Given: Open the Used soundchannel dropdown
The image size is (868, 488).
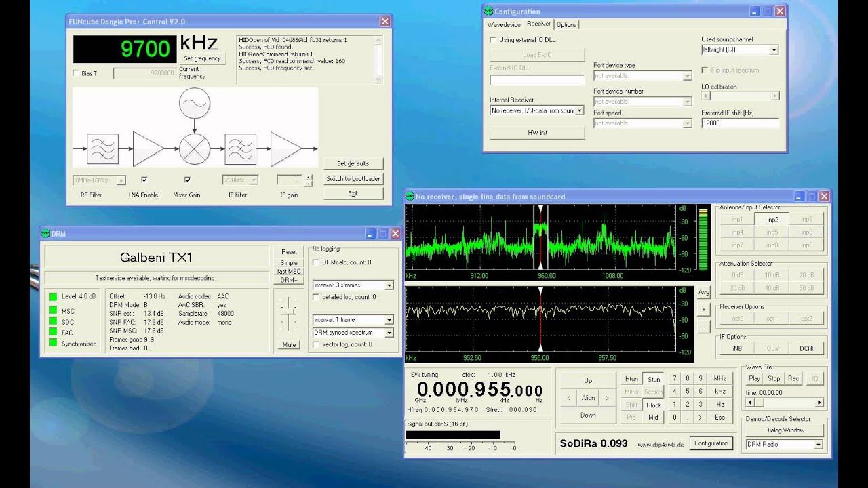Looking at the screenshot, I should coord(774,50).
